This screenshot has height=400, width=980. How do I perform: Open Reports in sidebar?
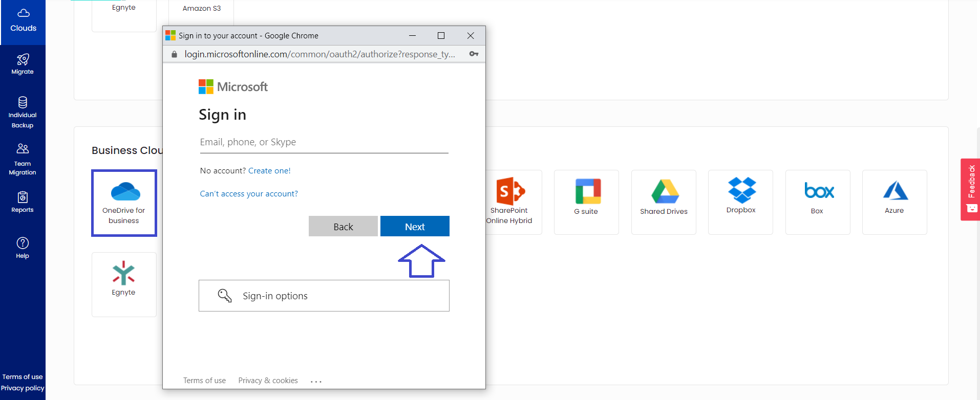tap(23, 202)
